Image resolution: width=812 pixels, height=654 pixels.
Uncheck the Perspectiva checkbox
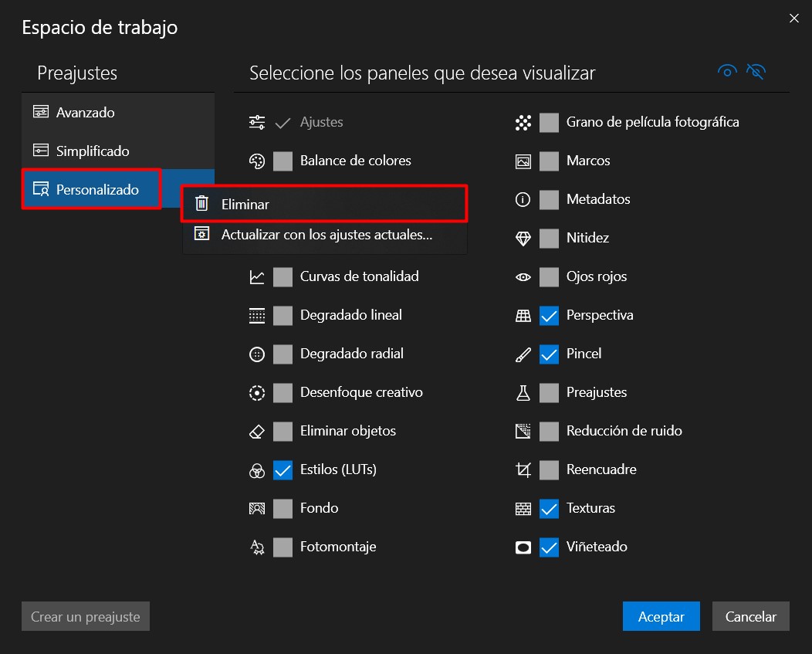click(549, 316)
